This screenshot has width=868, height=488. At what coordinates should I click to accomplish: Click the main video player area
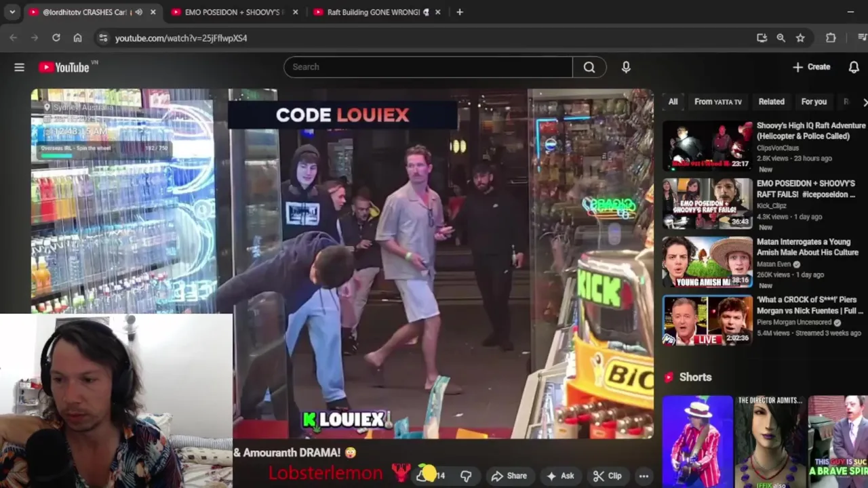click(342, 264)
